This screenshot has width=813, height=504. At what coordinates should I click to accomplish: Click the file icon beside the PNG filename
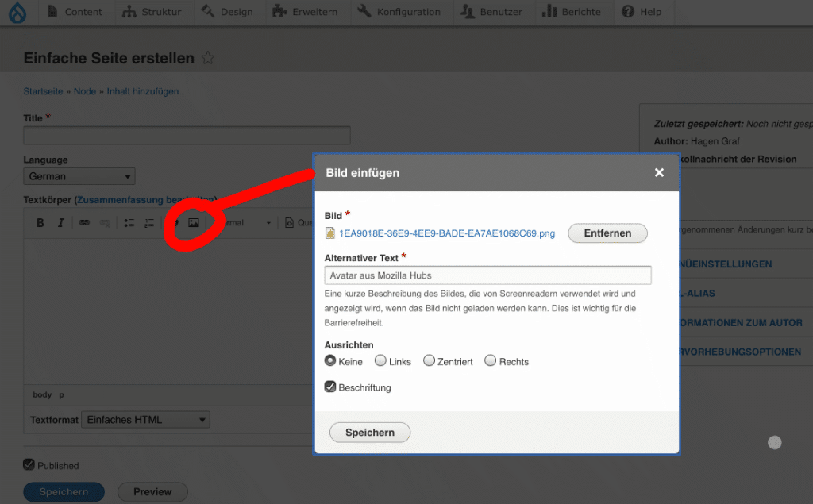click(329, 233)
